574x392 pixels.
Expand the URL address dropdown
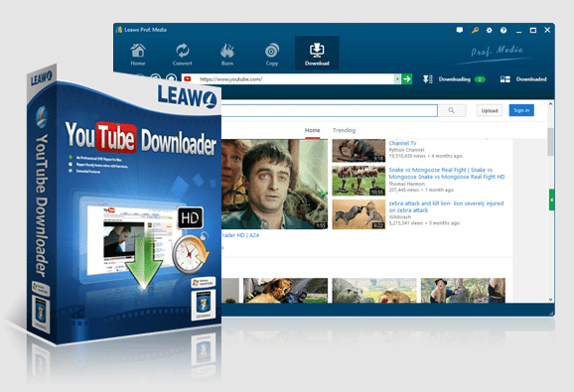click(x=397, y=79)
